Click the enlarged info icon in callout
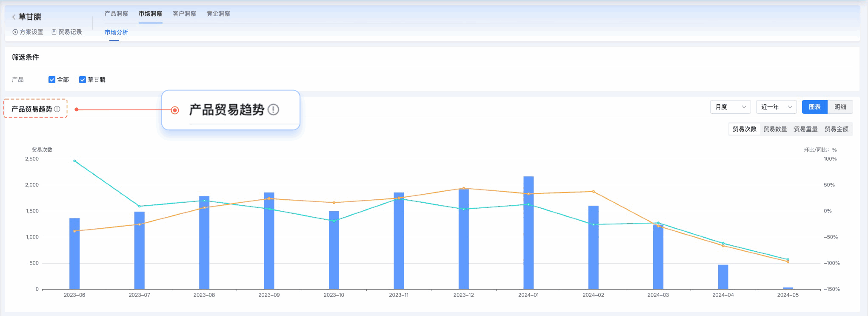Image resolution: width=868 pixels, height=316 pixels. [273, 110]
